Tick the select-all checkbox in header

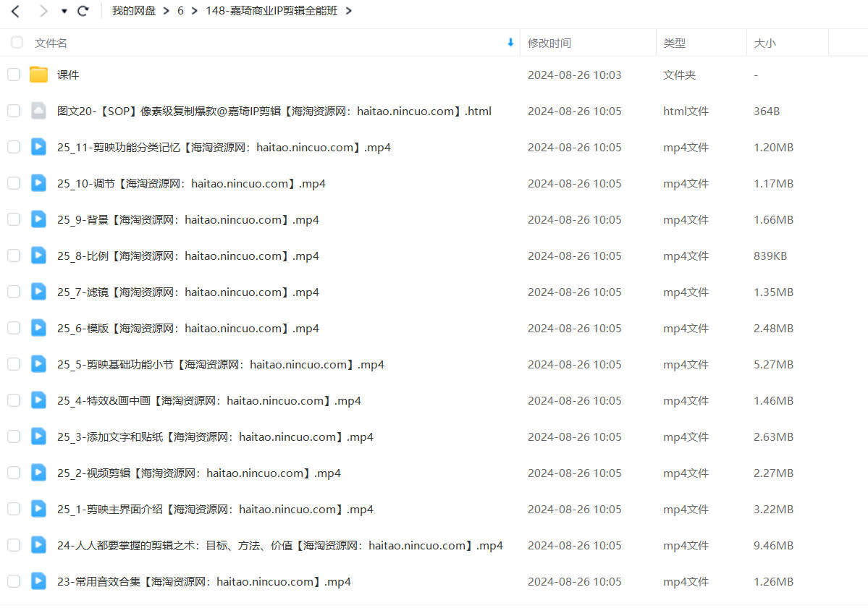tap(17, 43)
